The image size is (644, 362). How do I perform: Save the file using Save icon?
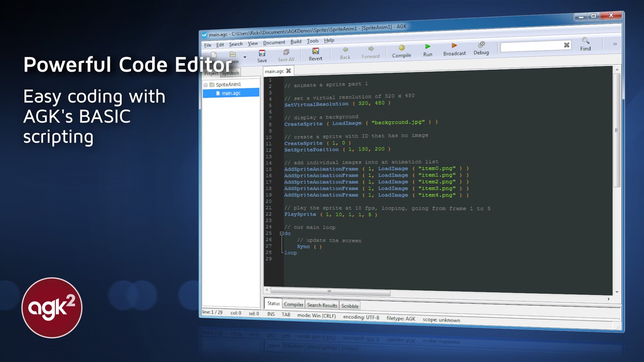tap(262, 53)
